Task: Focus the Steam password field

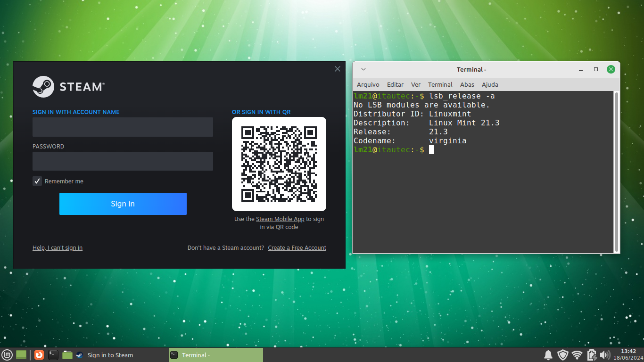Action: [123, 161]
